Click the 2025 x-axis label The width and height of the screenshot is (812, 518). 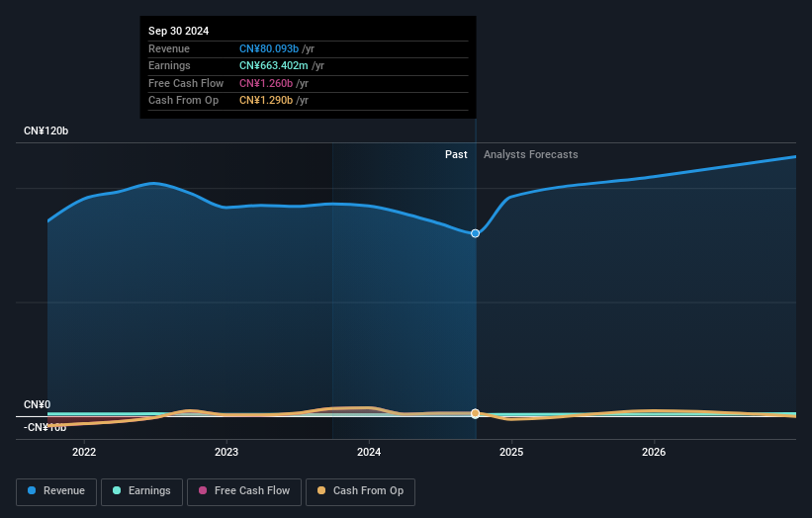(511, 453)
